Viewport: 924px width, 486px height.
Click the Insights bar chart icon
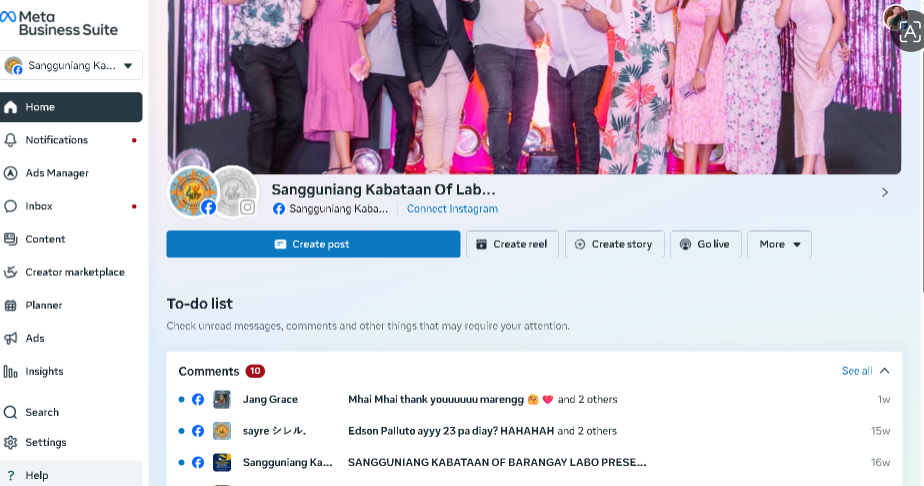click(x=11, y=371)
